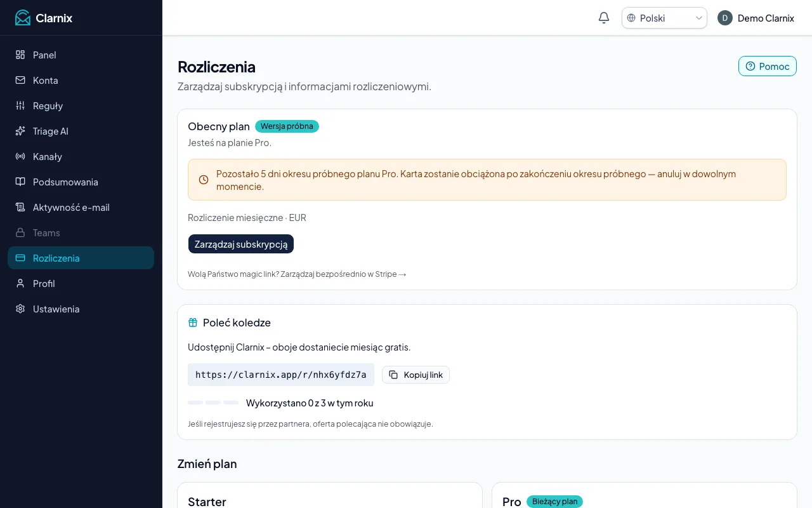The height and width of the screenshot is (508, 812).
Task: Click the Poleć koledze heading
Action: tap(237, 323)
